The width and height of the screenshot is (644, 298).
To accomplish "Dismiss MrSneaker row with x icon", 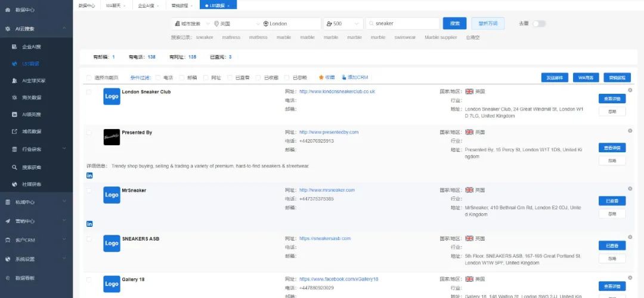I will (x=630, y=189).
